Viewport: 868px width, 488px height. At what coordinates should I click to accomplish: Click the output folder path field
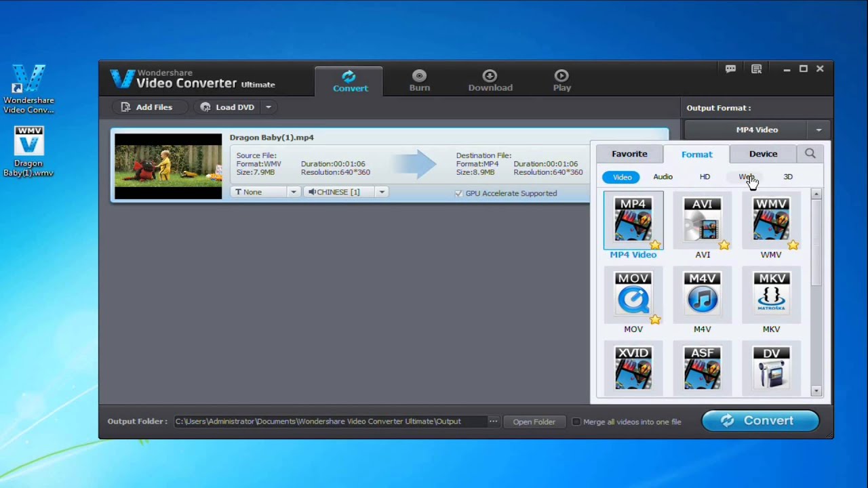[330, 422]
